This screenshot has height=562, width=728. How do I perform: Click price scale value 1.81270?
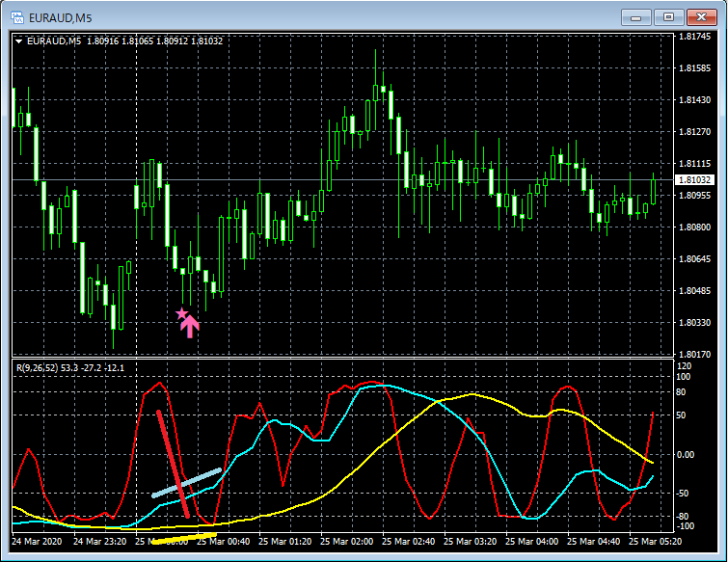[x=694, y=132]
